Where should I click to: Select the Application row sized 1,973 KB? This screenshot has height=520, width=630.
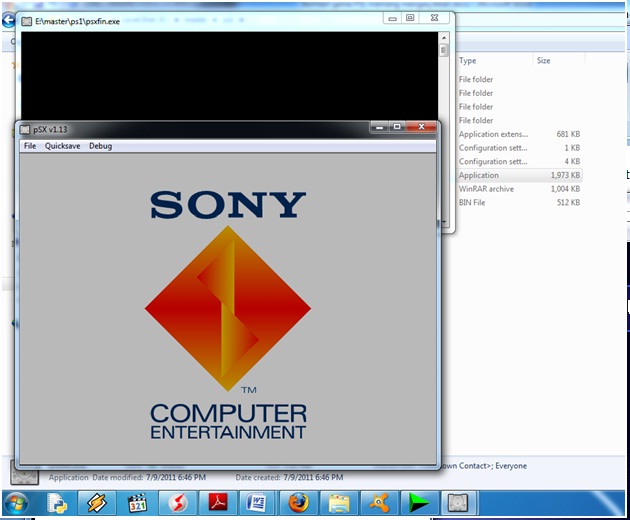tap(519, 175)
